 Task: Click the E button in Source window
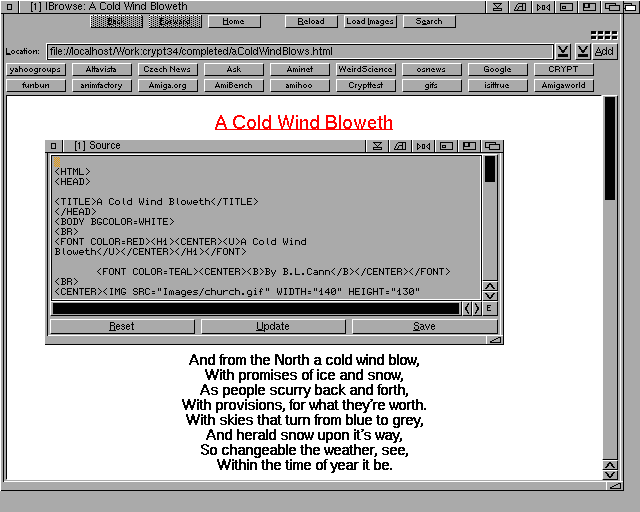[490, 309]
